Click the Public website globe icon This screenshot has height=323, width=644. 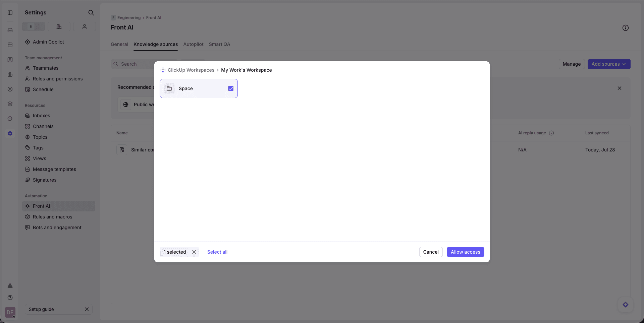[126, 105]
